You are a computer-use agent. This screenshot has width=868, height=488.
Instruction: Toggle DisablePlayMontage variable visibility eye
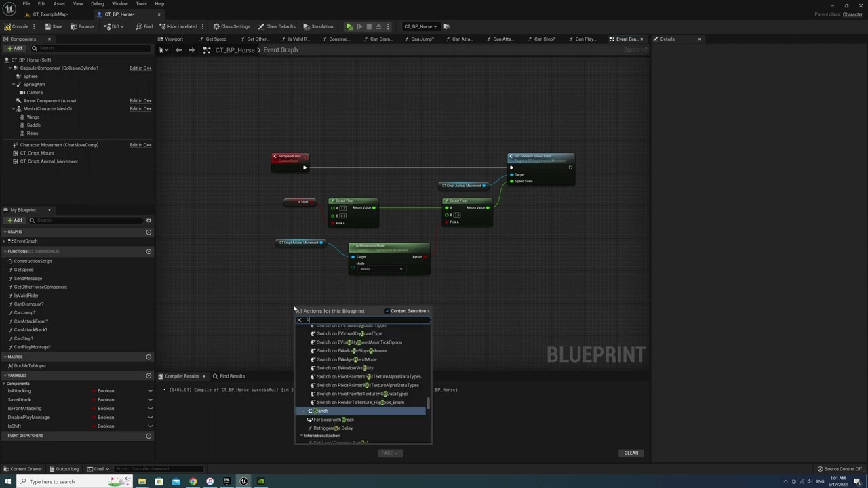point(150,418)
